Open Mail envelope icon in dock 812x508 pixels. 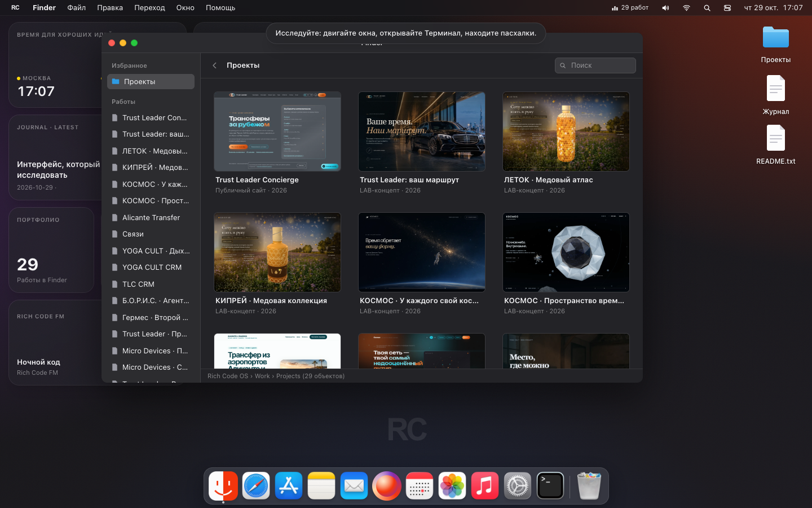pos(354,485)
